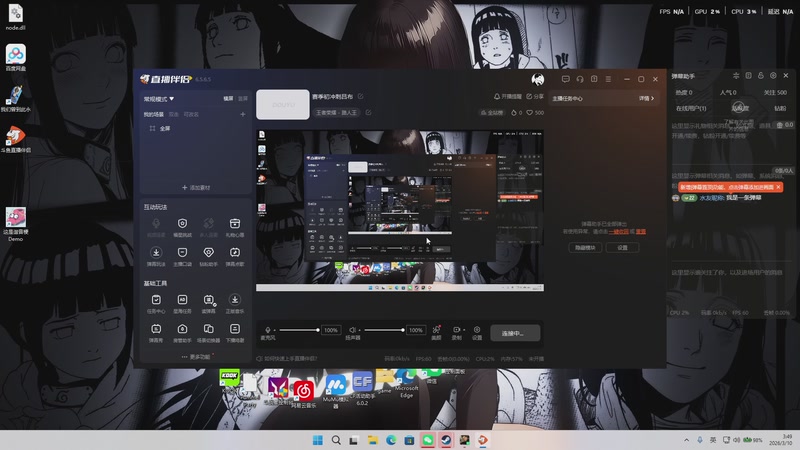Adjust the microphone volume slider
800x450 pixels.
click(x=298, y=330)
